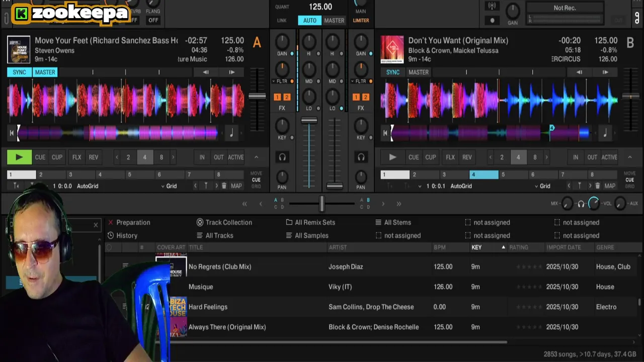644x362 pixels.
Task: Click the note icon on Deck B stripe
Action: pyautogui.click(x=605, y=133)
